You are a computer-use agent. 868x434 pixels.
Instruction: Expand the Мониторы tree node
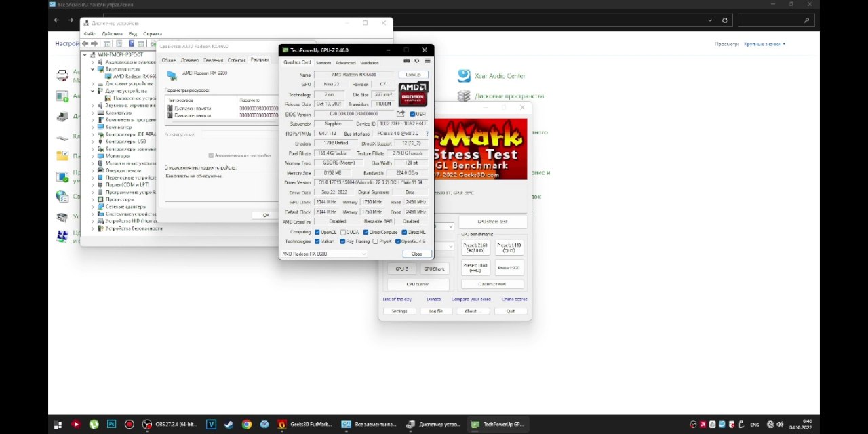(93, 156)
